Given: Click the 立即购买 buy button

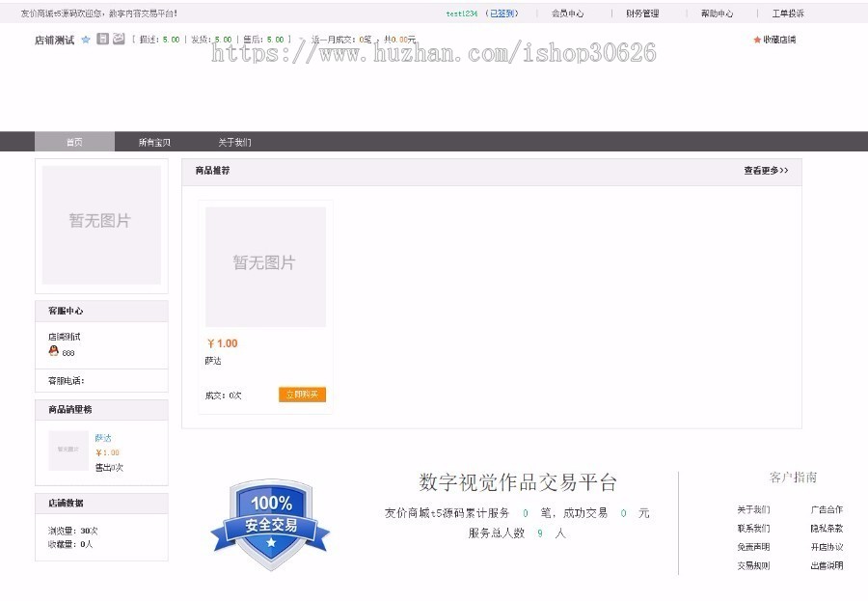Looking at the screenshot, I should 302,394.
